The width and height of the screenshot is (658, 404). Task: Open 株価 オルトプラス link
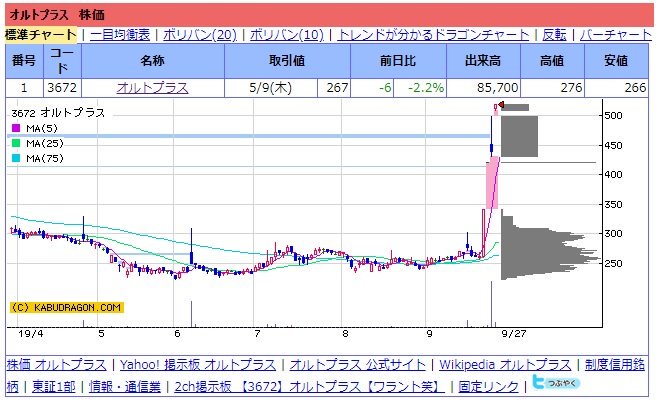[x=56, y=365]
